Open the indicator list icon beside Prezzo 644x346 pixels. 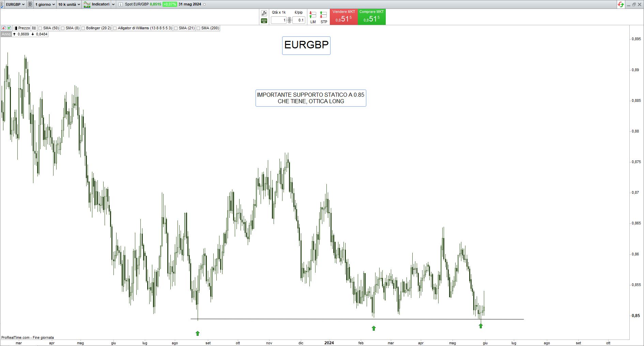(x=34, y=28)
